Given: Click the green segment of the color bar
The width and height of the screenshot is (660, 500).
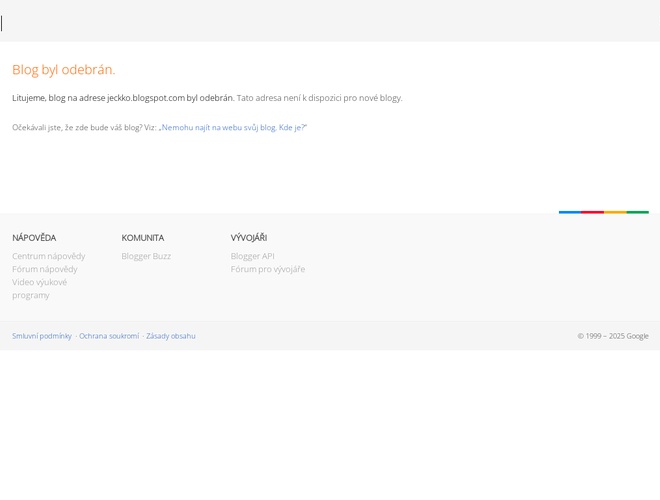Looking at the screenshot, I should click(638, 212).
